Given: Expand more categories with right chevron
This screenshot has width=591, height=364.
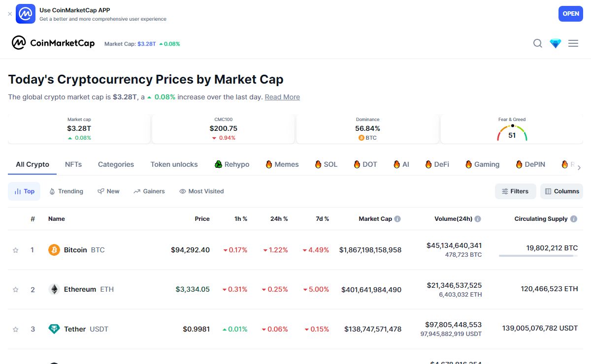Looking at the screenshot, I should [x=579, y=168].
